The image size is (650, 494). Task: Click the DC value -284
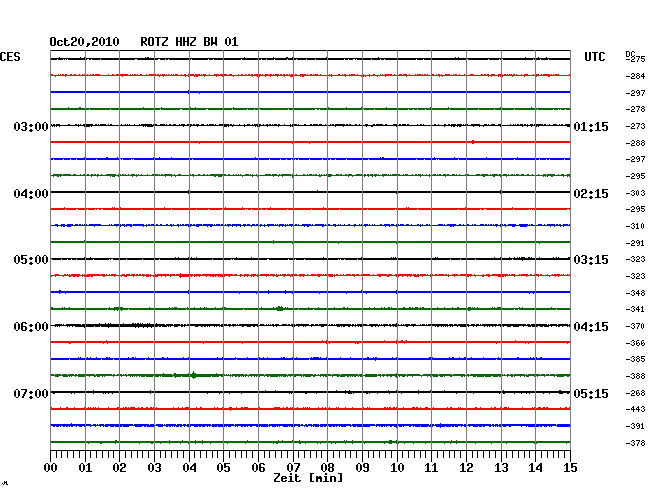[x=635, y=76]
